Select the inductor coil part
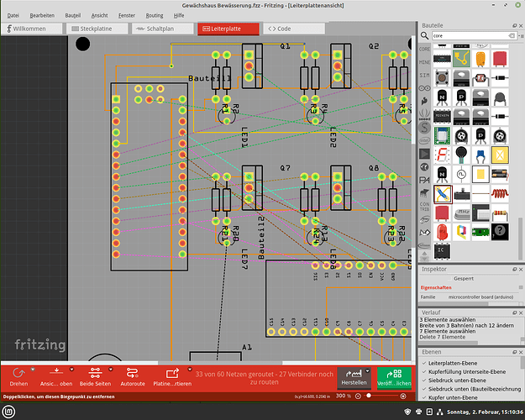 click(x=501, y=192)
